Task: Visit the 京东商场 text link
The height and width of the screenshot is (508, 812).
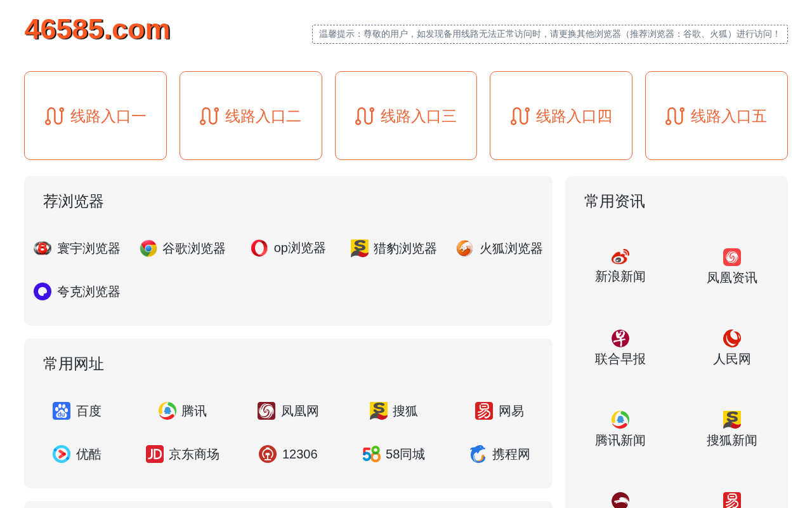Action: point(194,454)
